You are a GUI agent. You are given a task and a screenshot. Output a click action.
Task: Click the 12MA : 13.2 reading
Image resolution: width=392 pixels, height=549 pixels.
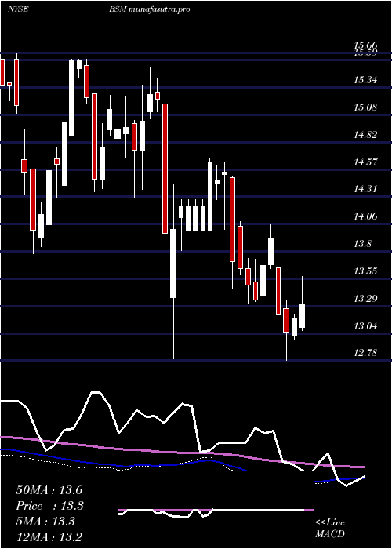coord(49,536)
